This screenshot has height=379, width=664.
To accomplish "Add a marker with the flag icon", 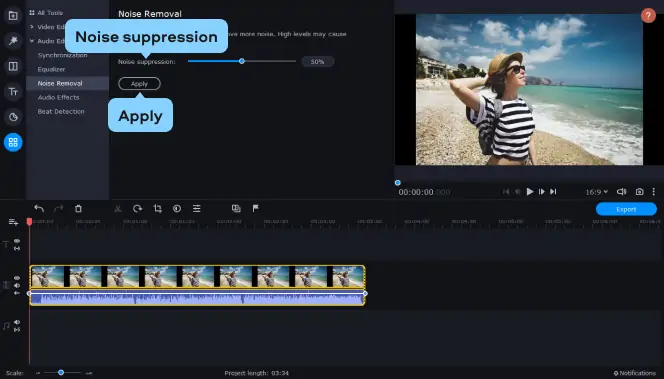I will (255, 208).
